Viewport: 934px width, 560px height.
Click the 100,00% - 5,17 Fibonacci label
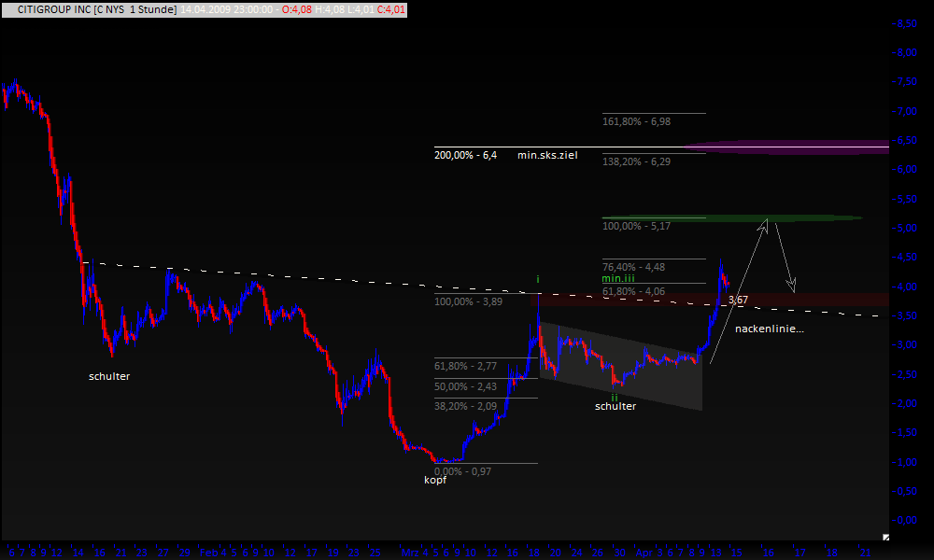[x=636, y=226]
